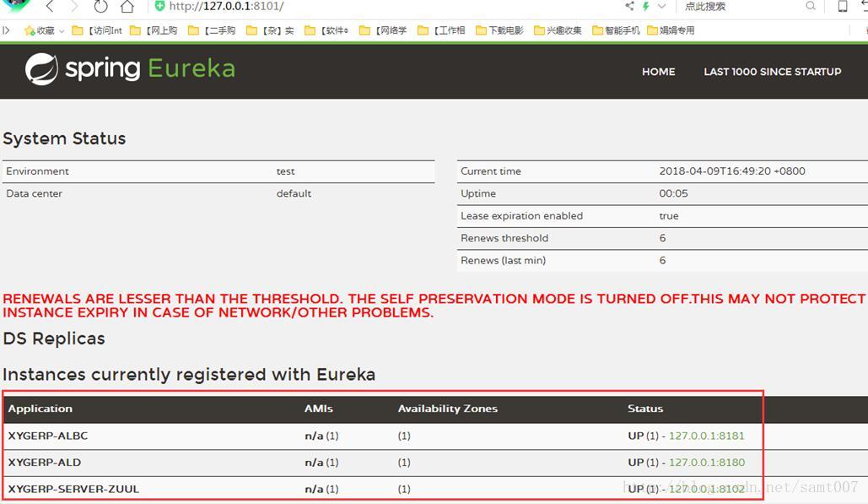Click the Uptime value 00:05
The image size is (868, 504).
click(674, 193)
